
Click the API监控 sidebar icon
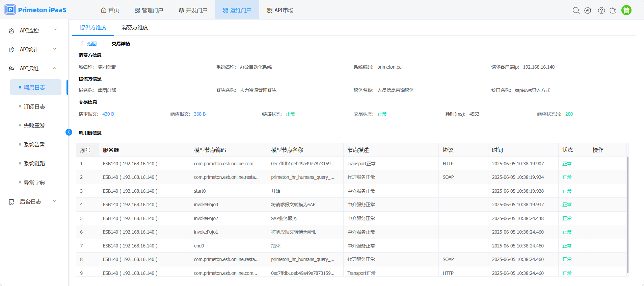(11, 31)
